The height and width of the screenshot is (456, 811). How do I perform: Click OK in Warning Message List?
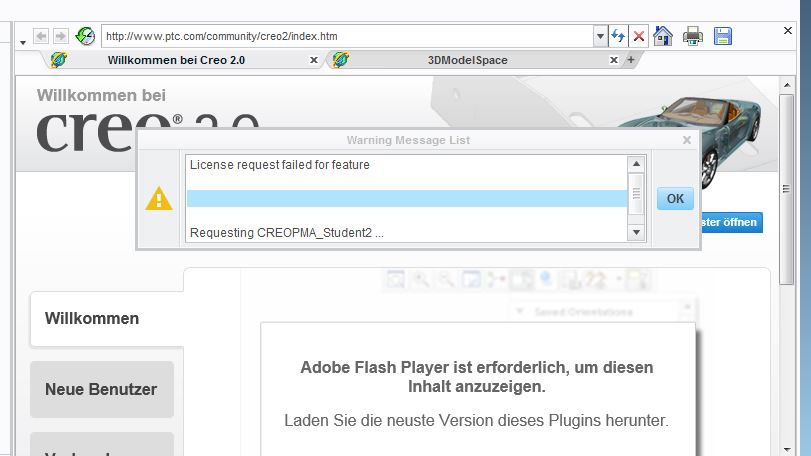[675, 199]
